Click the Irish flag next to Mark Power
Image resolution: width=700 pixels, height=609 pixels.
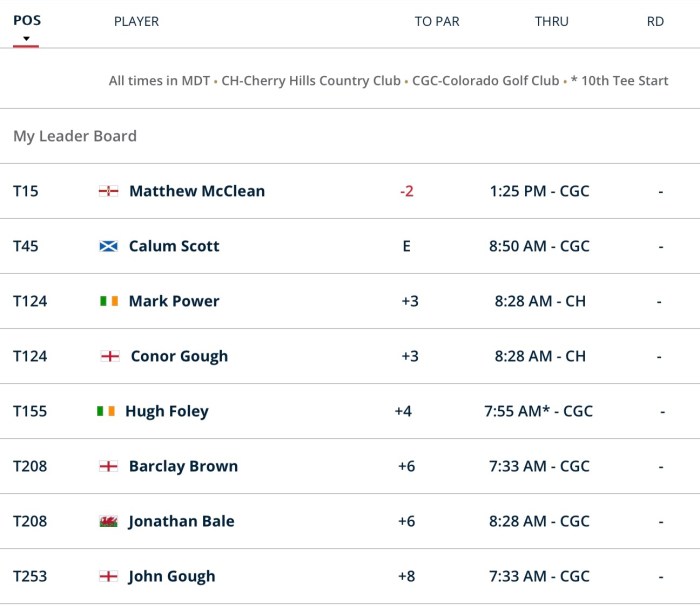pos(109,301)
